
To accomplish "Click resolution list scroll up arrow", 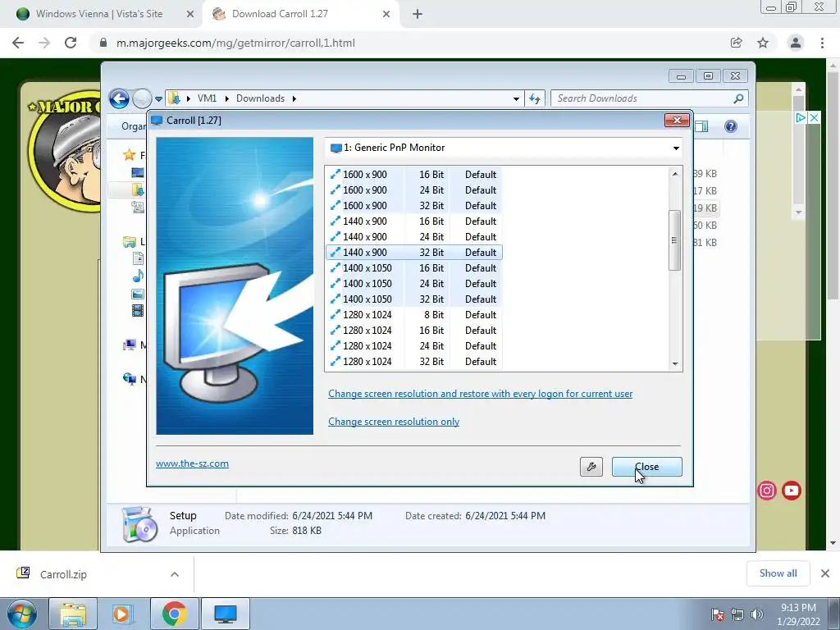I will [675, 174].
